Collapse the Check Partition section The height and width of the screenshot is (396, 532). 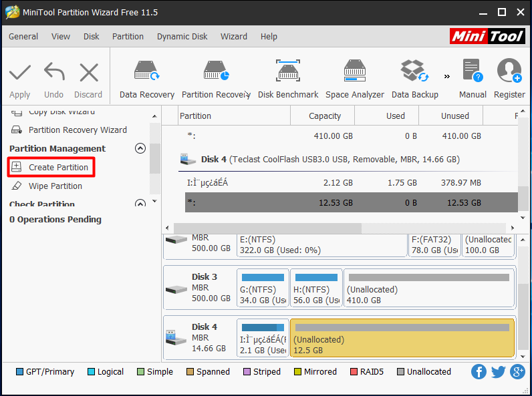click(x=140, y=204)
